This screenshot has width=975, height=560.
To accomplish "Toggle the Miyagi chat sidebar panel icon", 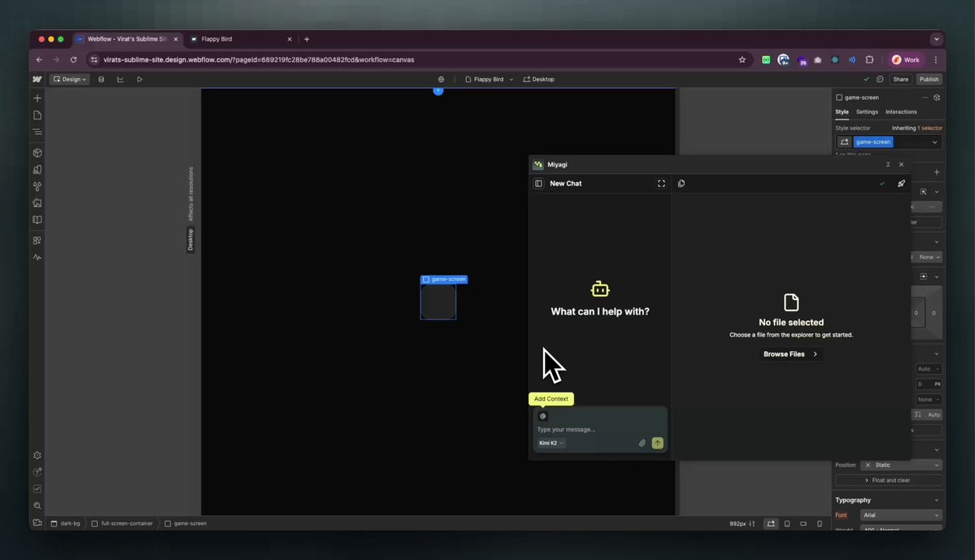I will point(538,184).
